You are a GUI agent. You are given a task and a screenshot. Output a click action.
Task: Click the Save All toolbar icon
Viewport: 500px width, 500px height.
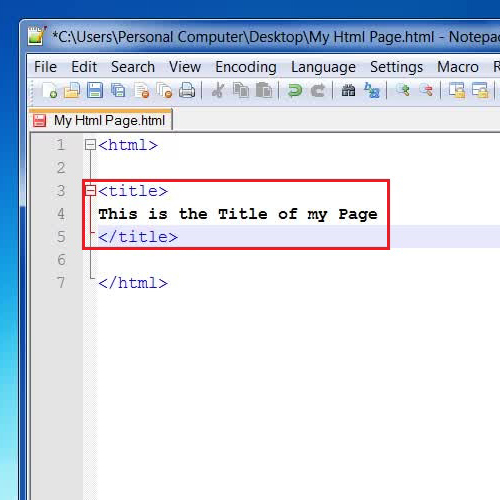pyautogui.click(x=118, y=90)
